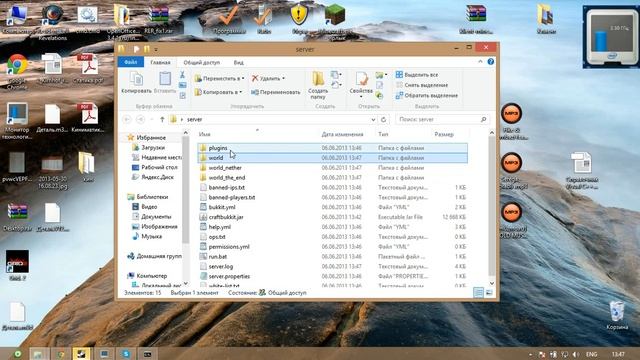Click the blue Help question mark icon
Viewport: 640px width, 360px height.
(491, 62)
